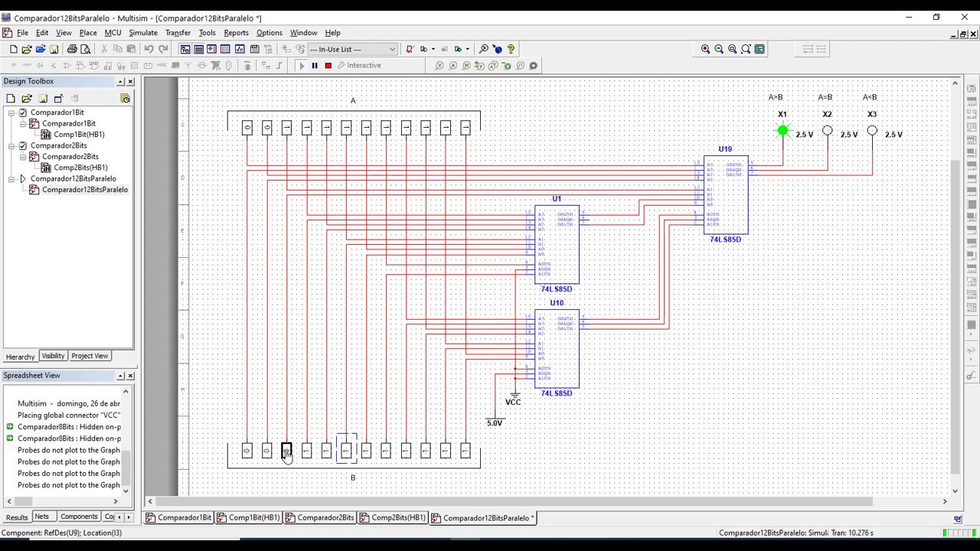Open probe settings gear
The image size is (980, 551).
click(x=534, y=66)
